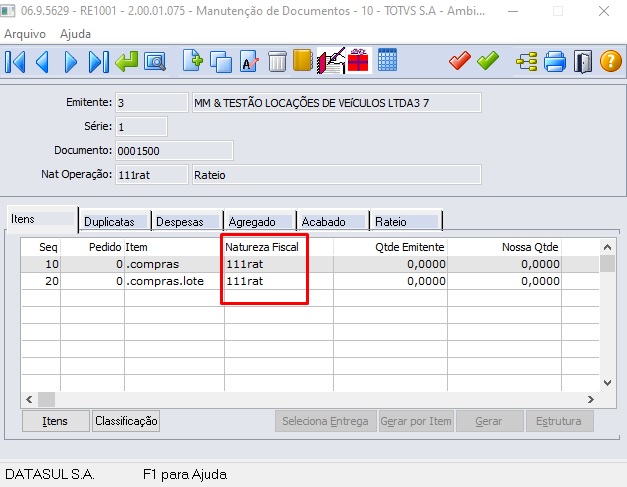Add new document icon
This screenshot has height=487, width=627.
pyautogui.click(x=193, y=61)
